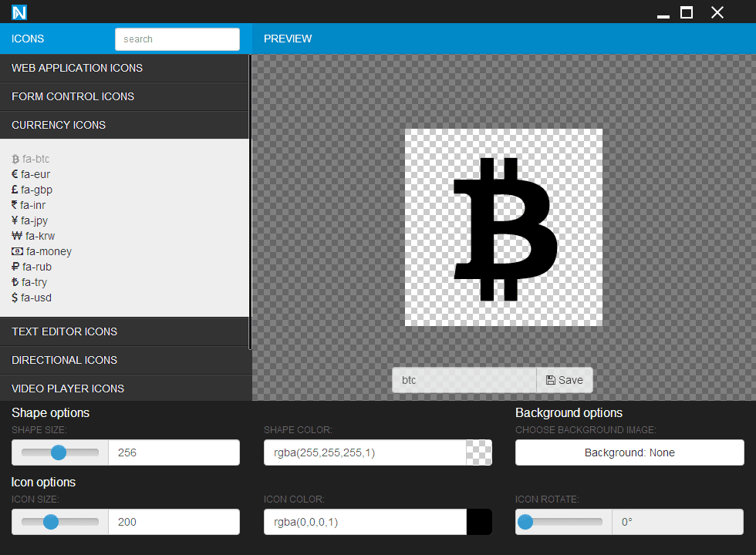The width and height of the screenshot is (756, 555).
Task: Expand the Web Application Icons section
Action: (x=124, y=68)
